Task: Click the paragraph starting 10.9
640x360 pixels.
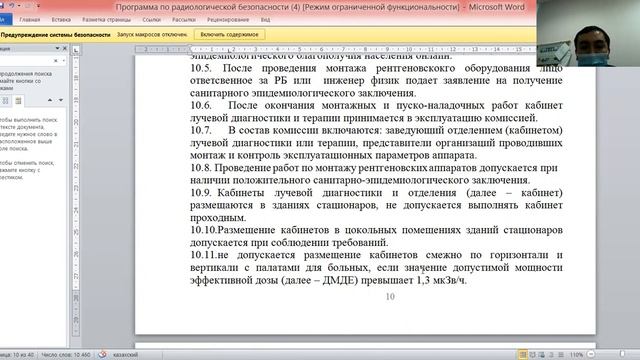Action: click(376, 205)
